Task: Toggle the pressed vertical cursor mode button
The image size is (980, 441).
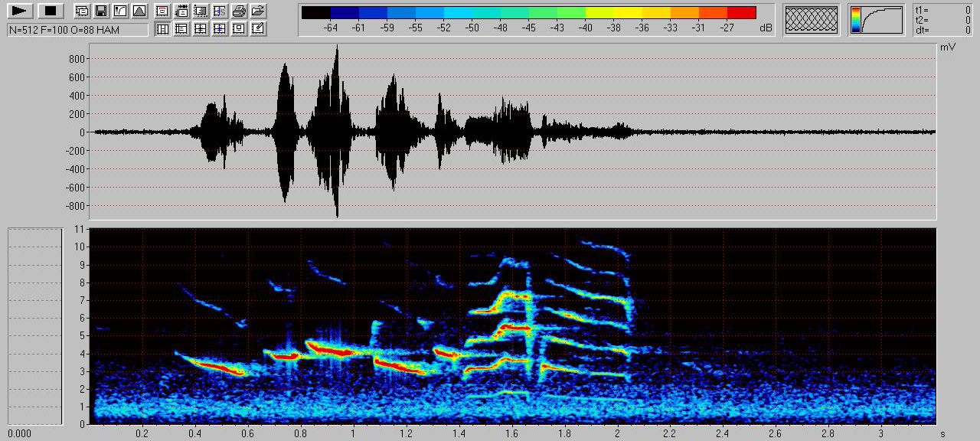Action: tap(162, 29)
